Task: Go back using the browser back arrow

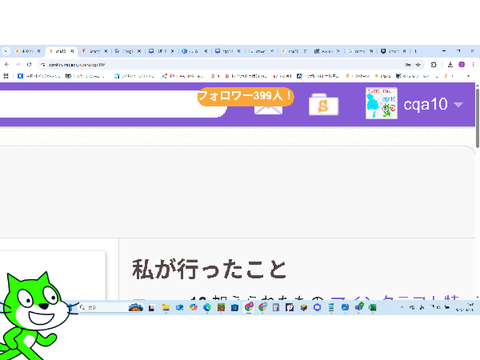Action: coord(7,64)
